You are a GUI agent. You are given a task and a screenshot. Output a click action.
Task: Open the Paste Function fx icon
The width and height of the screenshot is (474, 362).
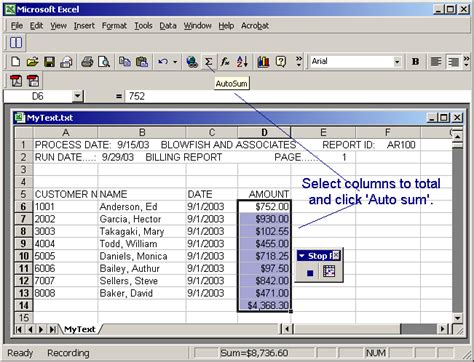(x=225, y=62)
